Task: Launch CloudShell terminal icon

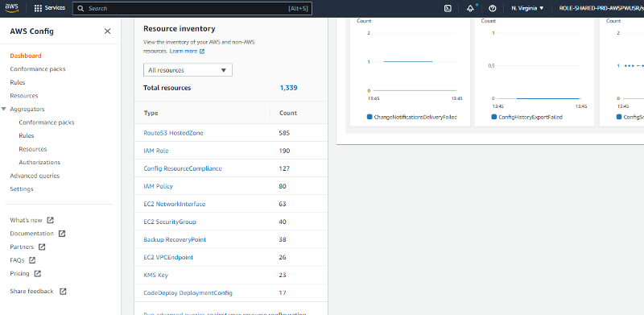Action: pos(448,8)
